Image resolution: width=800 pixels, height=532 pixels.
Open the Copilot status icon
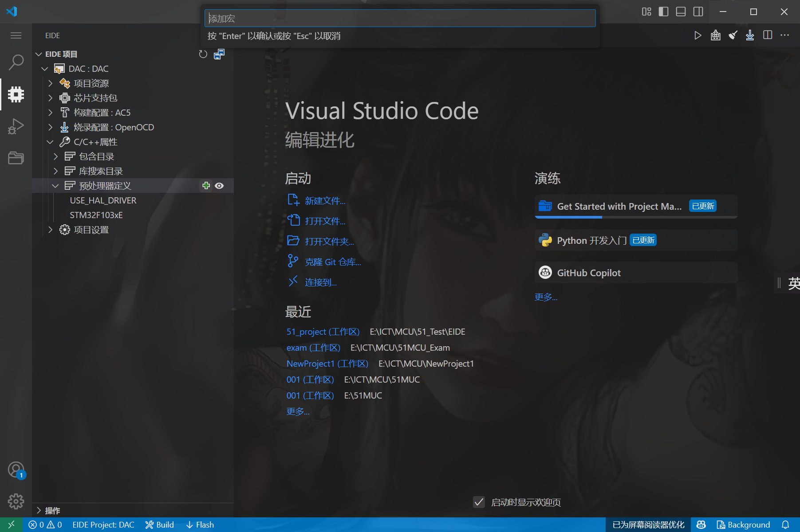[x=701, y=524]
